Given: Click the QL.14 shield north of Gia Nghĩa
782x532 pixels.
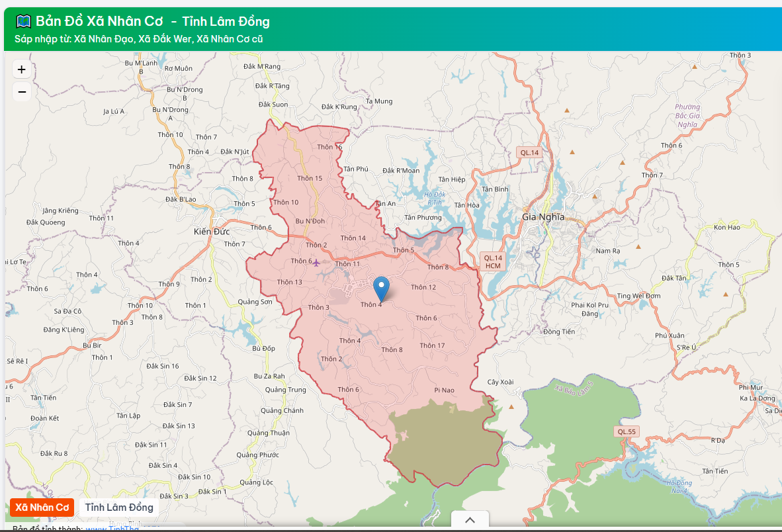Looking at the screenshot, I should pyautogui.click(x=529, y=152).
